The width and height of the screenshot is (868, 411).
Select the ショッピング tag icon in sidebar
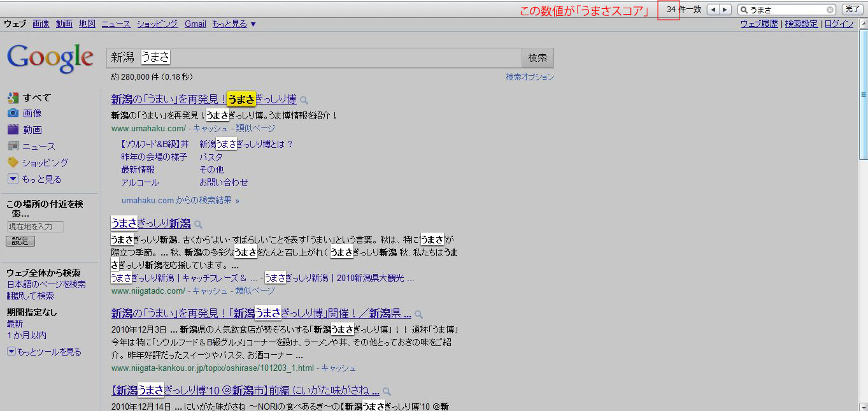[13, 162]
